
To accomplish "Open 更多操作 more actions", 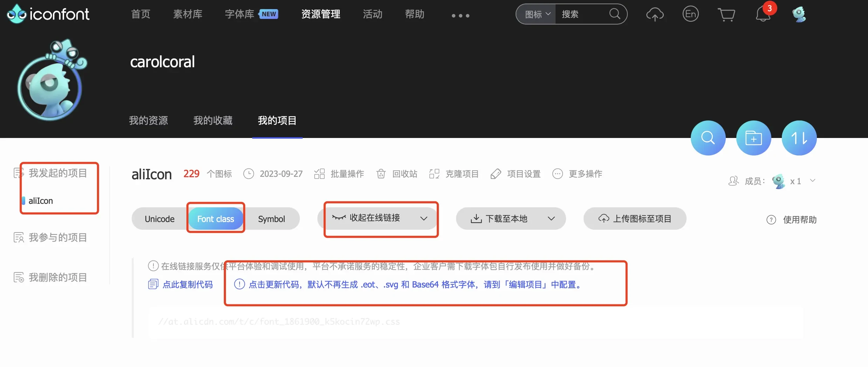I will coord(577,174).
